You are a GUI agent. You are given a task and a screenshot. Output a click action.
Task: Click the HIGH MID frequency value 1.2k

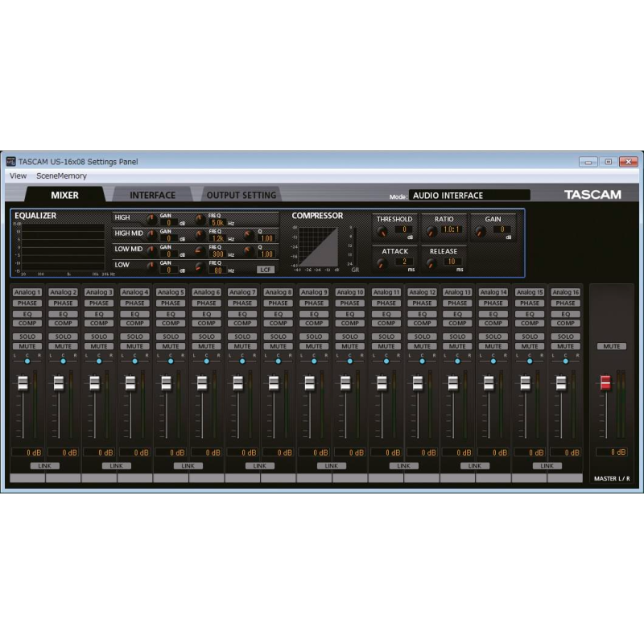coord(217,238)
